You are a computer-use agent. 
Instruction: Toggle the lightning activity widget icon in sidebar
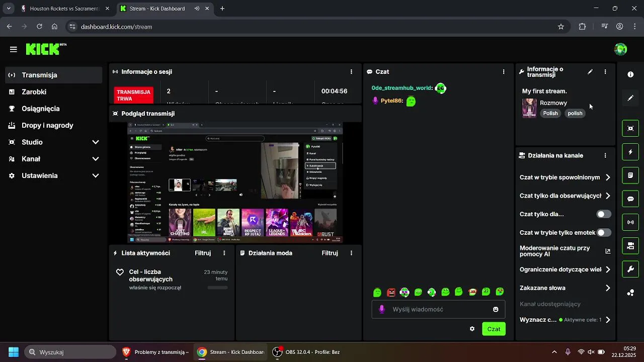tap(630, 152)
